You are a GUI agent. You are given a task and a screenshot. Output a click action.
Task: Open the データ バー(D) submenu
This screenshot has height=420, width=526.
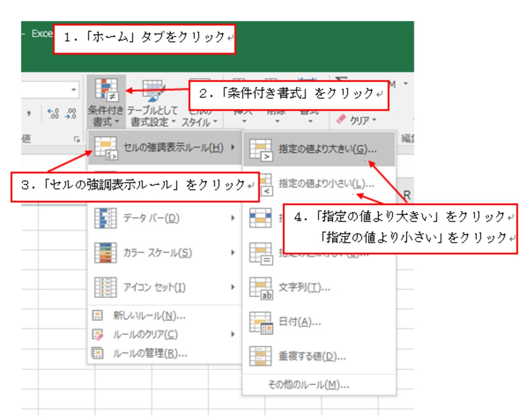pyautogui.click(x=165, y=218)
